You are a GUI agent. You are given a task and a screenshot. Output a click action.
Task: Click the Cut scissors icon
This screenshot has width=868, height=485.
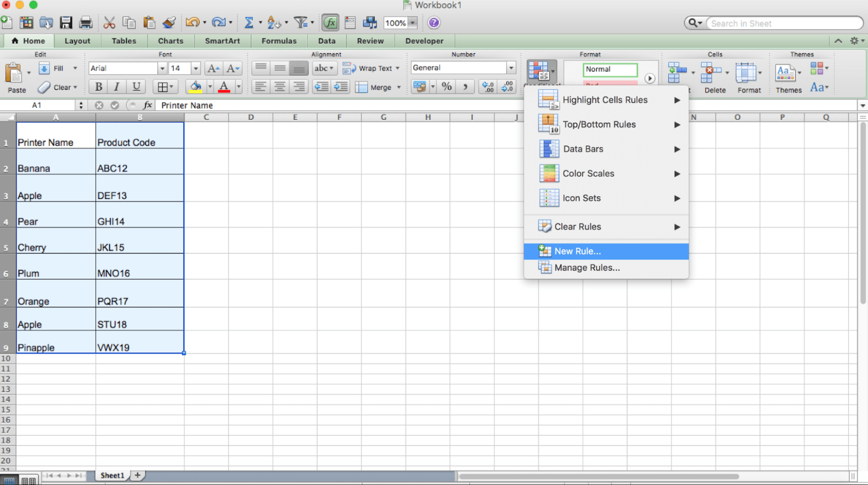[x=109, y=22]
